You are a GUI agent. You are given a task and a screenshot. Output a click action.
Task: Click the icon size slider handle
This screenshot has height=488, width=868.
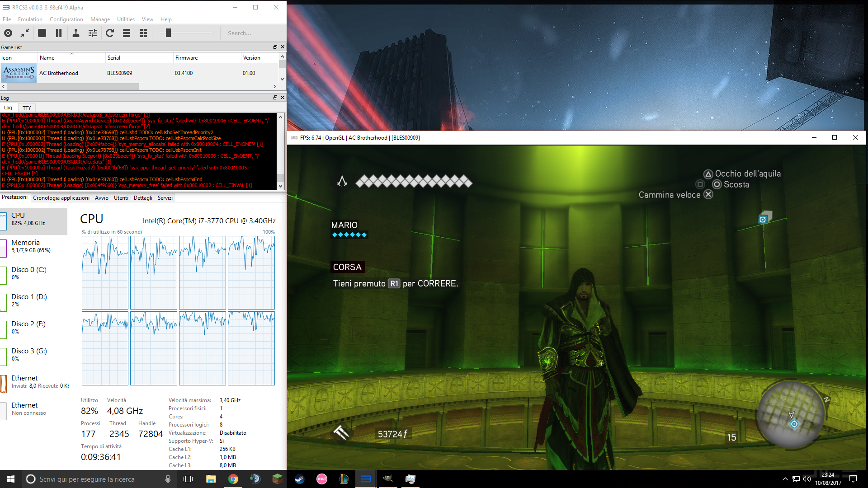pyautogui.click(x=168, y=33)
